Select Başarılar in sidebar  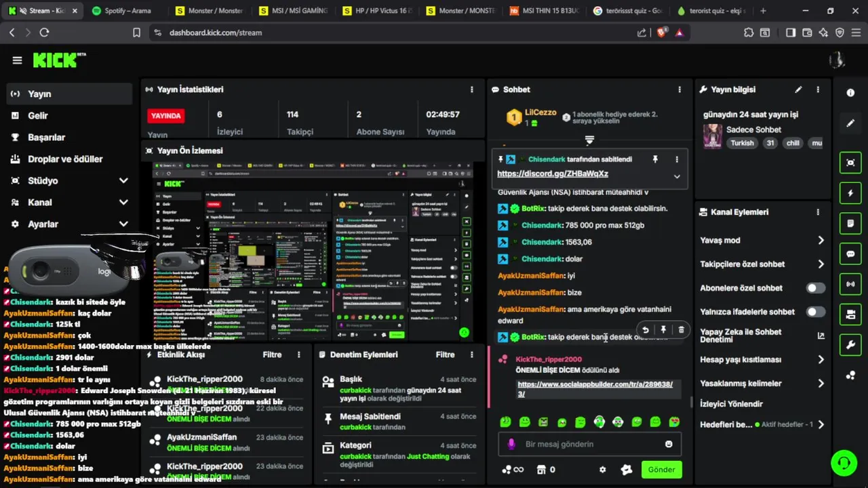point(69,138)
